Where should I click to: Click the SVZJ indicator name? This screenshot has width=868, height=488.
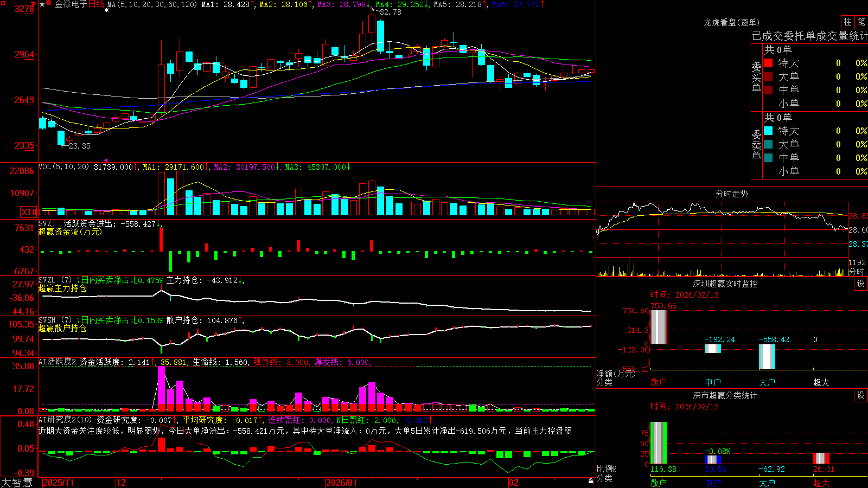(x=47, y=223)
